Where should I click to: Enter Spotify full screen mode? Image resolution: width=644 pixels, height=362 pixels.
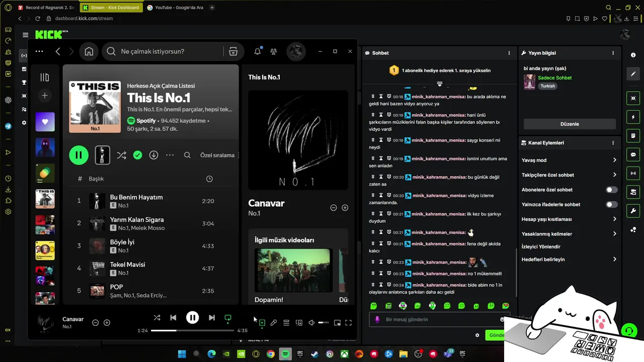(x=348, y=323)
